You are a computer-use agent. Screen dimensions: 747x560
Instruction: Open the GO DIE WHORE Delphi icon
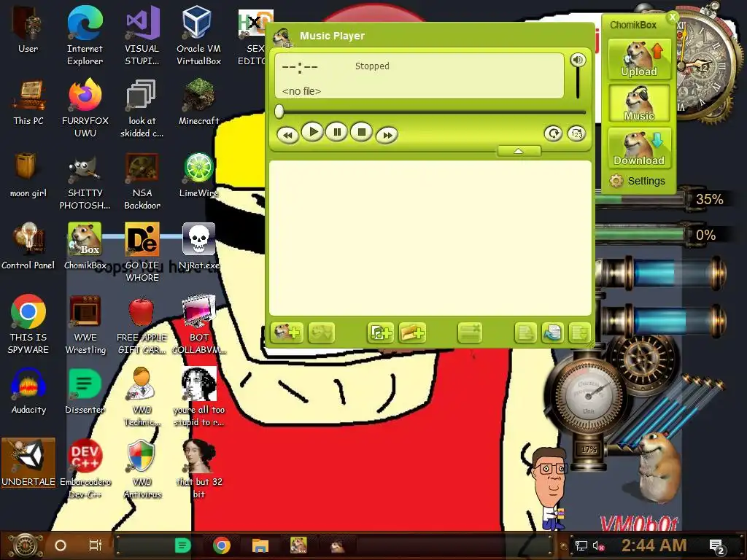[142, 252]
